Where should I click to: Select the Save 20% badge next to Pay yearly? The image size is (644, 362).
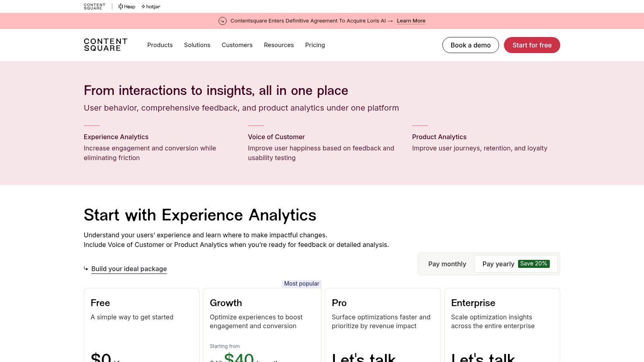(x=534, y=263)
